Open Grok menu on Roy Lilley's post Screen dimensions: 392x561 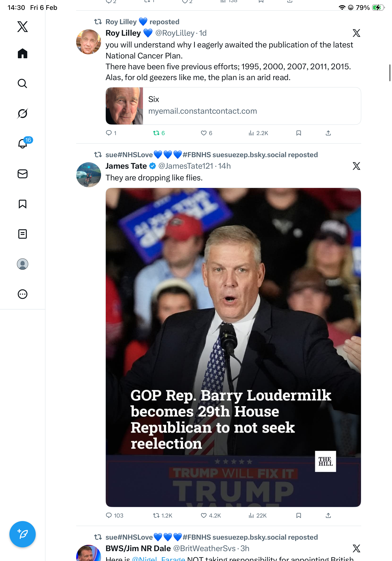pyautogui.click(x=356, y=33)
